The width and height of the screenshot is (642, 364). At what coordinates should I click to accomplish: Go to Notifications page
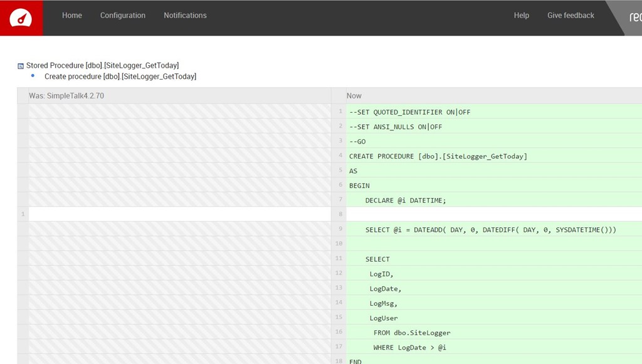click(x=185, y=16)
